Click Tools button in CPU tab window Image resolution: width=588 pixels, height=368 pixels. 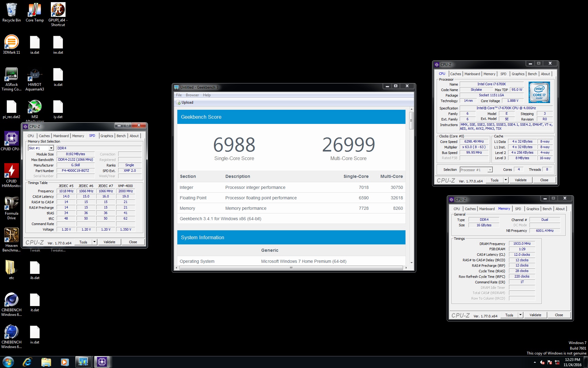[x=494, y=180]
